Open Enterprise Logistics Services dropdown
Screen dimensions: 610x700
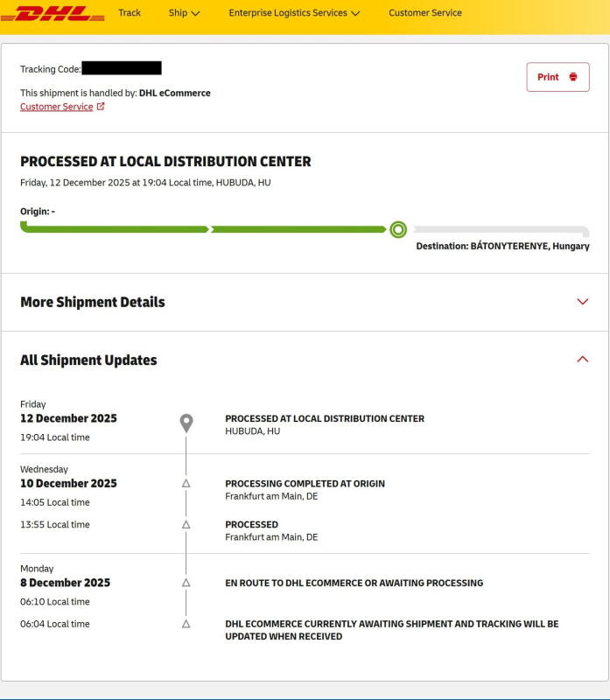[294, 13]
